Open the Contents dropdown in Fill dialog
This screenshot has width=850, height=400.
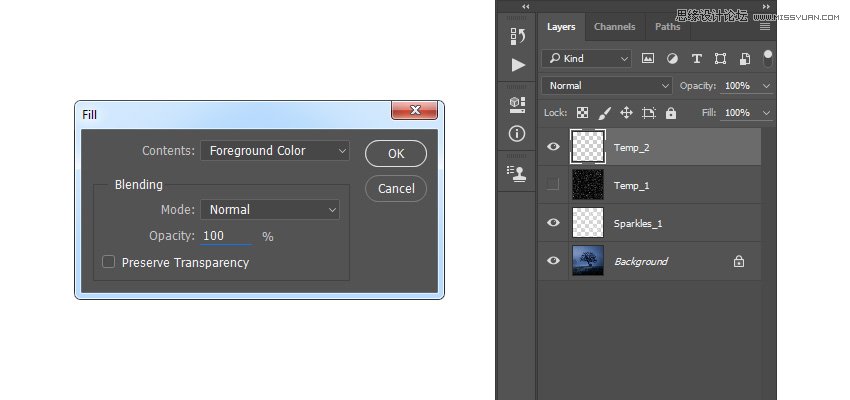pyautogui.click(x=275, y=151)
